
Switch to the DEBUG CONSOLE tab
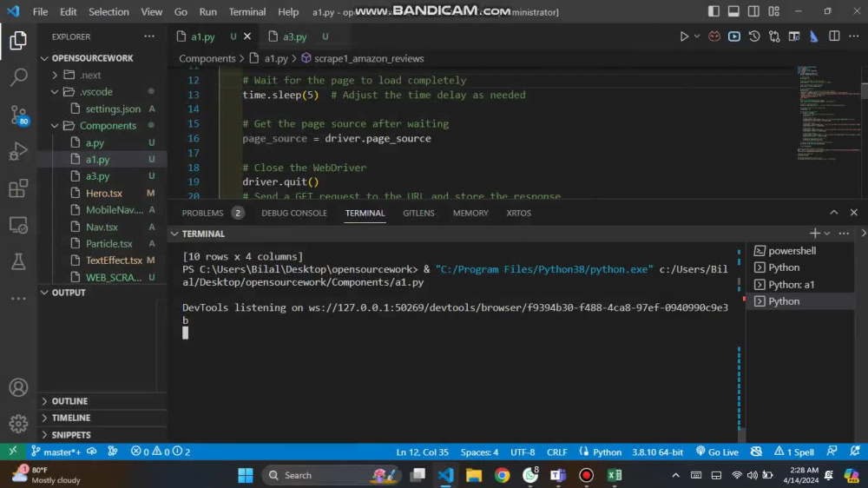pos(294,214)
